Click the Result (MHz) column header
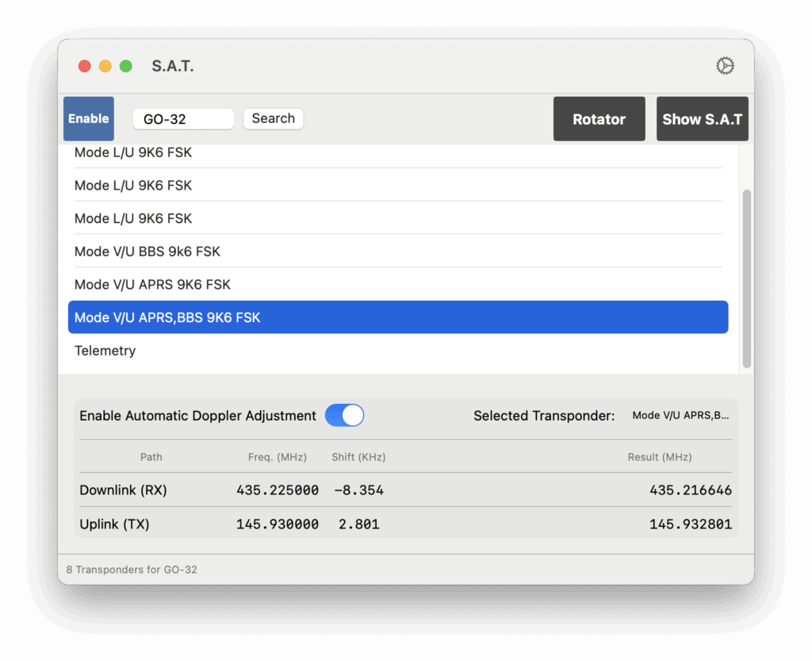812x661 pixels. (660, 457)
